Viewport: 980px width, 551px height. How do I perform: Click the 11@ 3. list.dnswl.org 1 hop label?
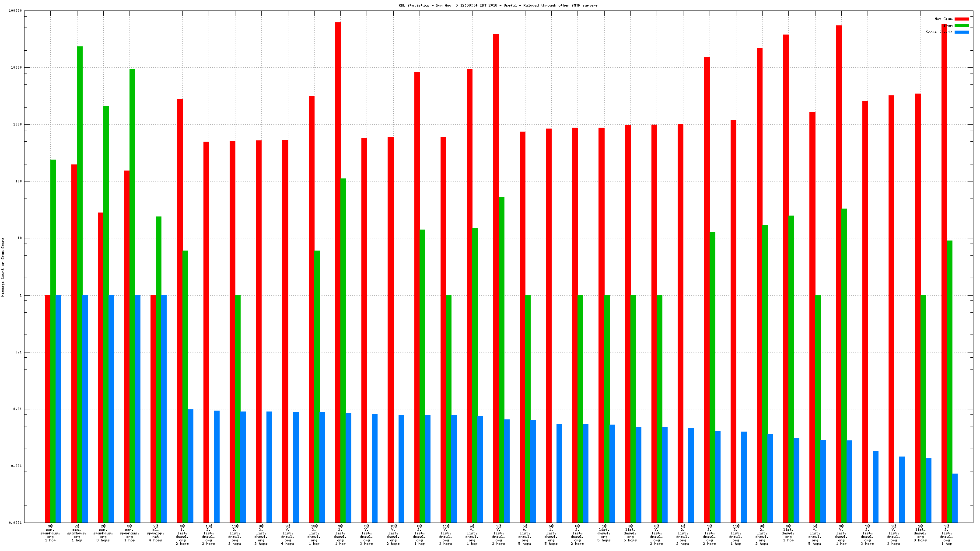[x=736, y=535]
